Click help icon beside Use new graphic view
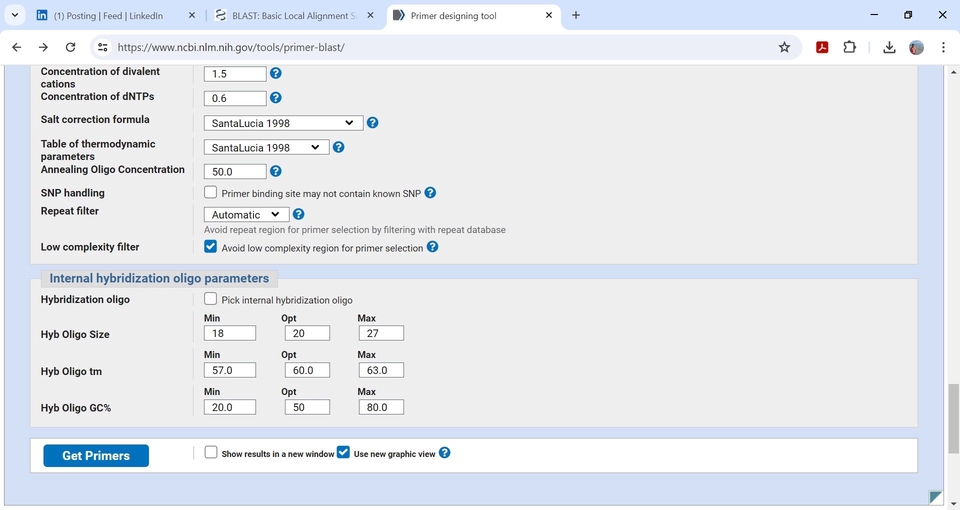 [445, 453]
